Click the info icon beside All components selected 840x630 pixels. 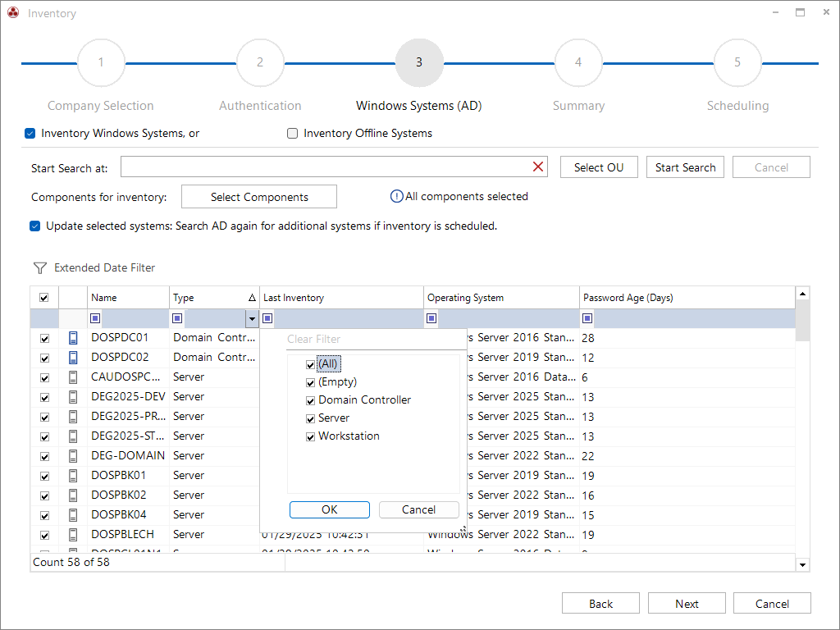tap(396, 197)
